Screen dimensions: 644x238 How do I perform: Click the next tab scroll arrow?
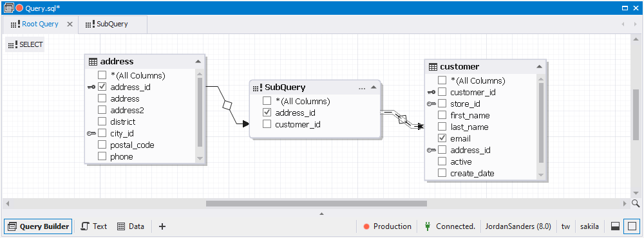pyautogui.click(x=635, y=24)
